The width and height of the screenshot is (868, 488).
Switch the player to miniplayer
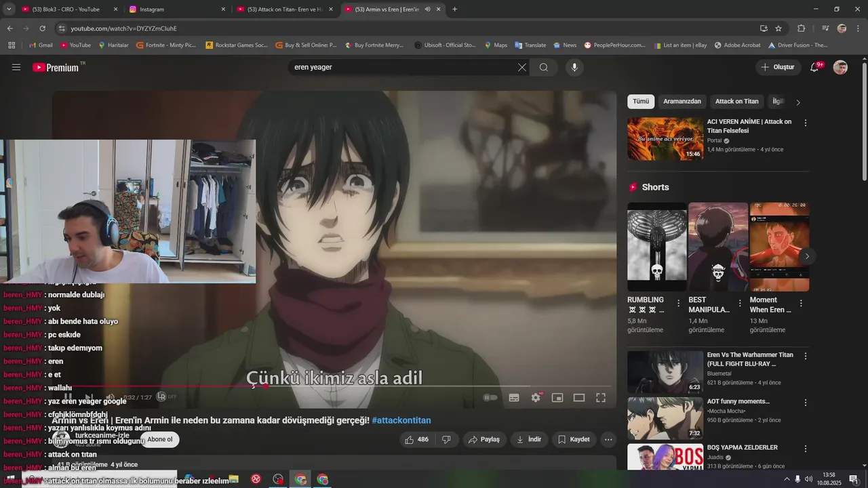(x=557, y=398)
